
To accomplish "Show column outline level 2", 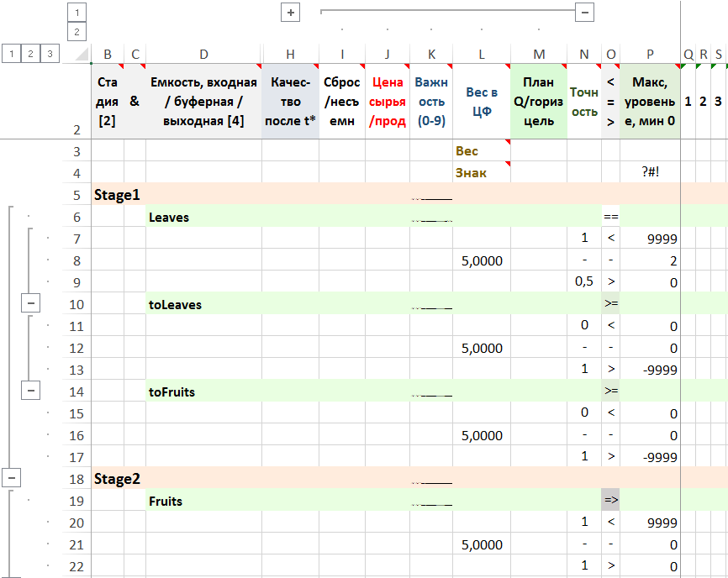I will pos(76,32).
